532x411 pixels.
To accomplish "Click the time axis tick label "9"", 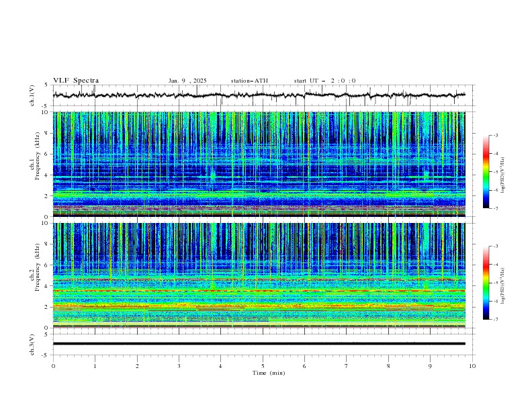I will point(430,366).
